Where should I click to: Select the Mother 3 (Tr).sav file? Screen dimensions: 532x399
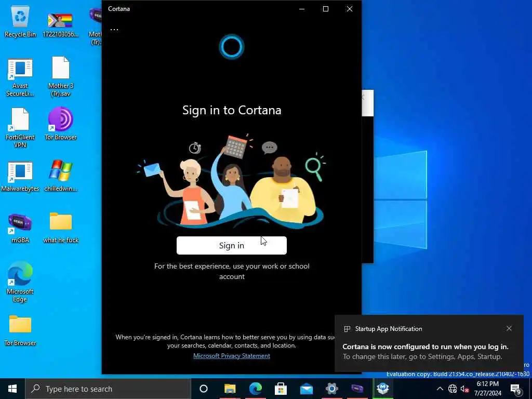click(61, 77)
